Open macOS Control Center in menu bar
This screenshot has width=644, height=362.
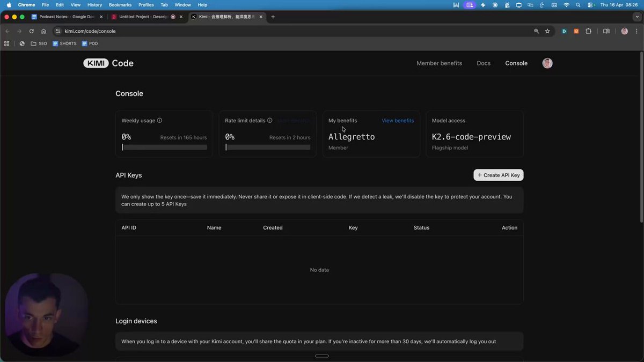click(x=591, y=5)
